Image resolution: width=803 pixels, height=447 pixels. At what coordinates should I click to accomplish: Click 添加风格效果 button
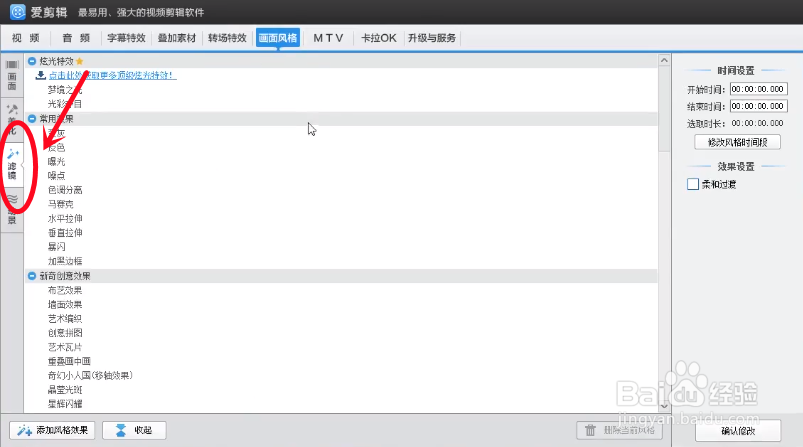(52, 430)
